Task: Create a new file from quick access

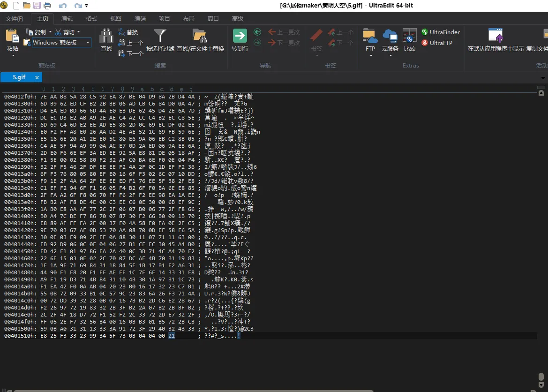Action: (x=16, y=5)
